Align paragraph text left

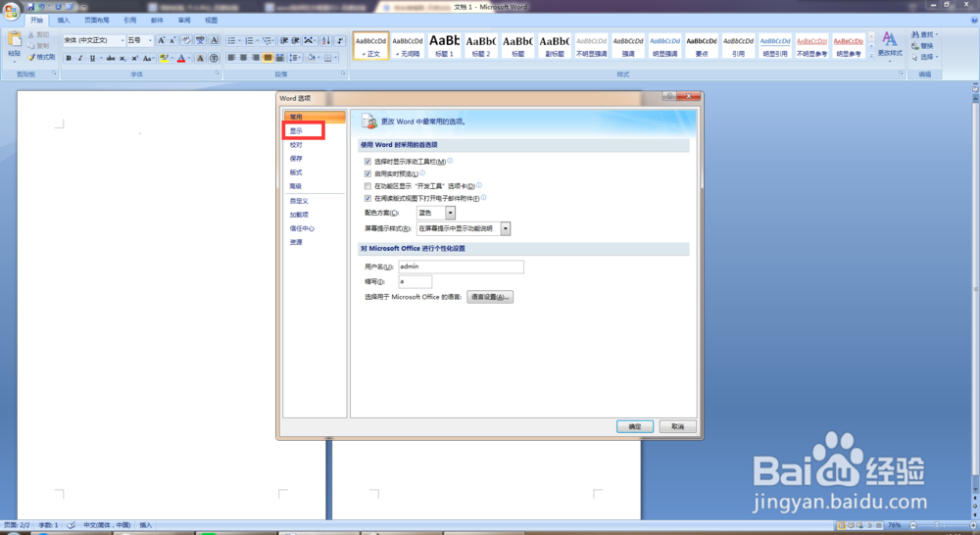pos(232,58)
